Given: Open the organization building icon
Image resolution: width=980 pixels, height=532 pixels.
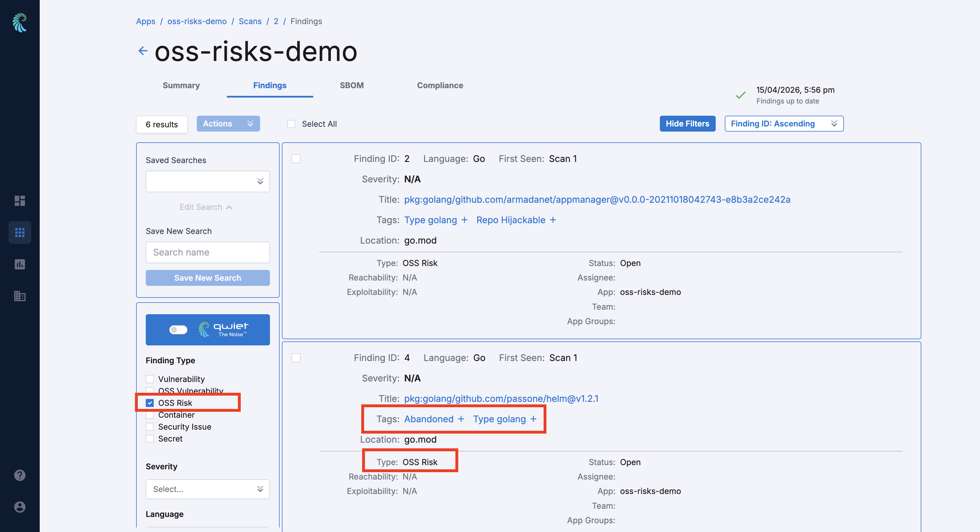Looking at the screenshot, I should [x=19, y=296].
